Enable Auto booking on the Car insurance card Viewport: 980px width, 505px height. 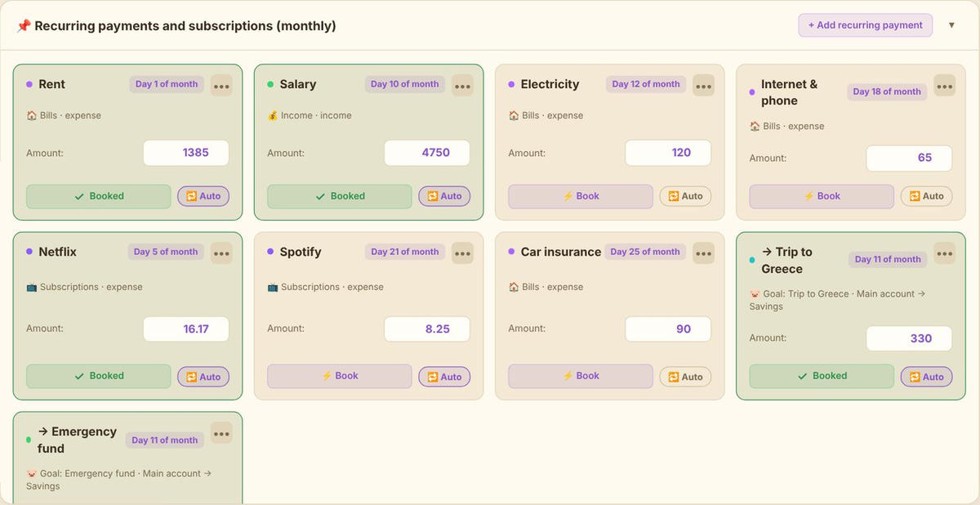[x=685, y=377]
